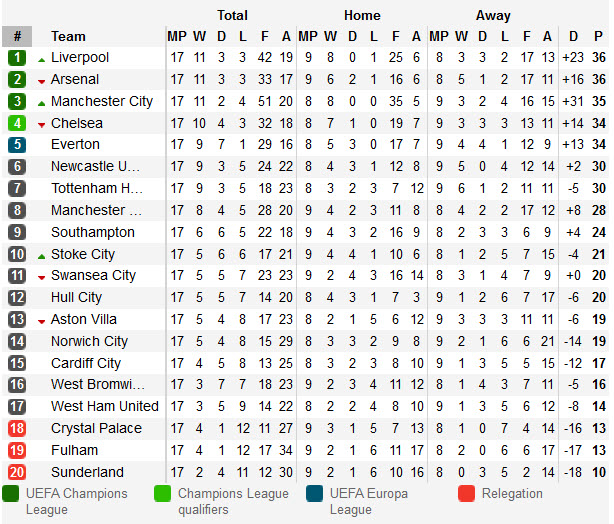Click the red down arrow beside Arsenal
This screenshot has height=524, width=614.
(41, 80)
